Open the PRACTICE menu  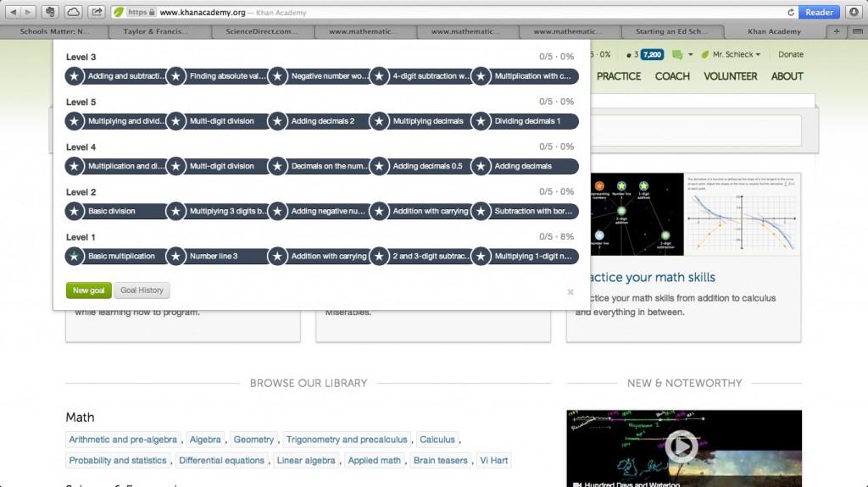tap(618, 76)
